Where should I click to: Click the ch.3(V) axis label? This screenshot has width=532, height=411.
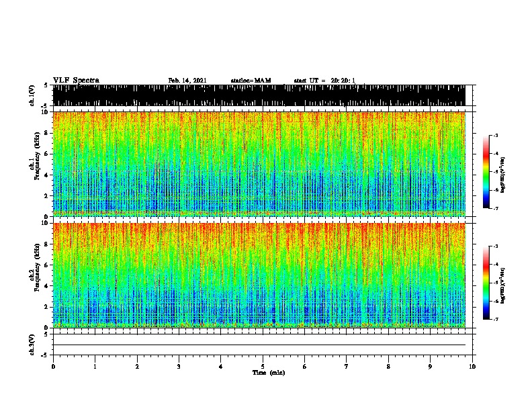pyautogui.click(x=32, y=345)
